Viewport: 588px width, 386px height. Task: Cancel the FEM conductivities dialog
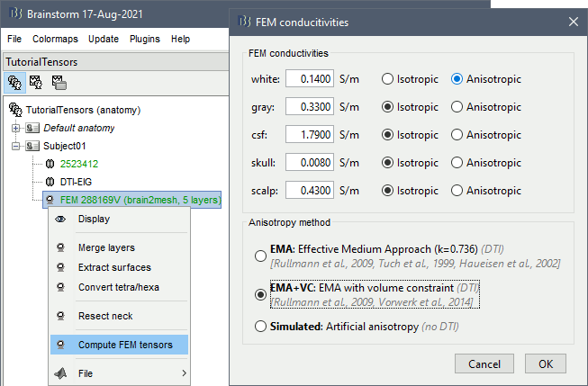[x=484, y=364]
